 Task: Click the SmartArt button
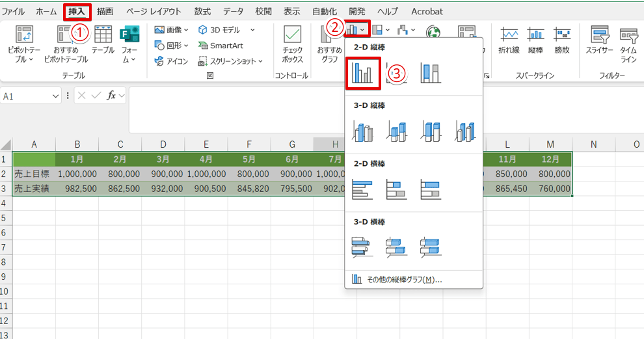click(220, 45)
